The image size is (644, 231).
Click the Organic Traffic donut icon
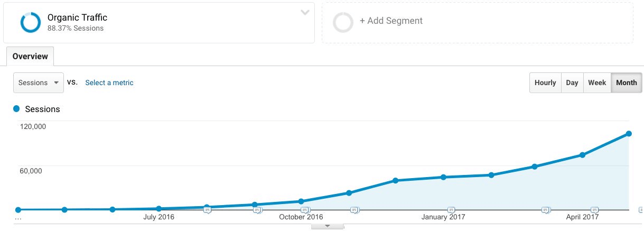coord(30,23)
